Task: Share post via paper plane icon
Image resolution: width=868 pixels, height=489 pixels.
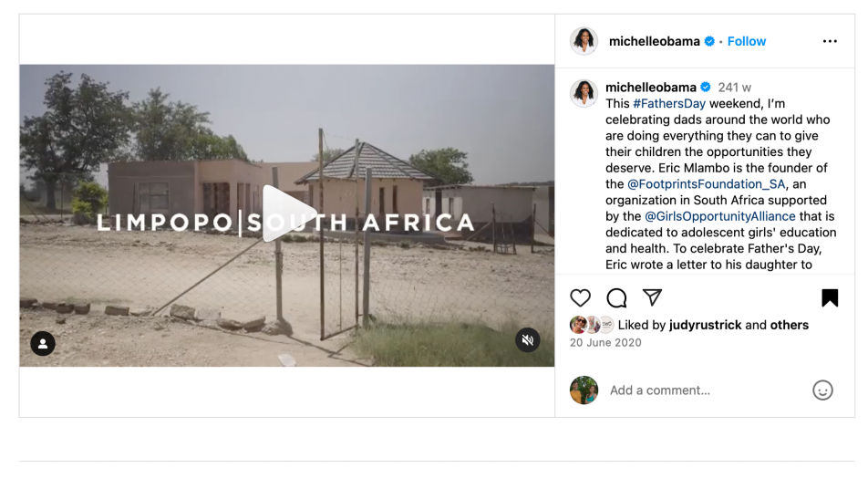Action: tap(652, 297)
